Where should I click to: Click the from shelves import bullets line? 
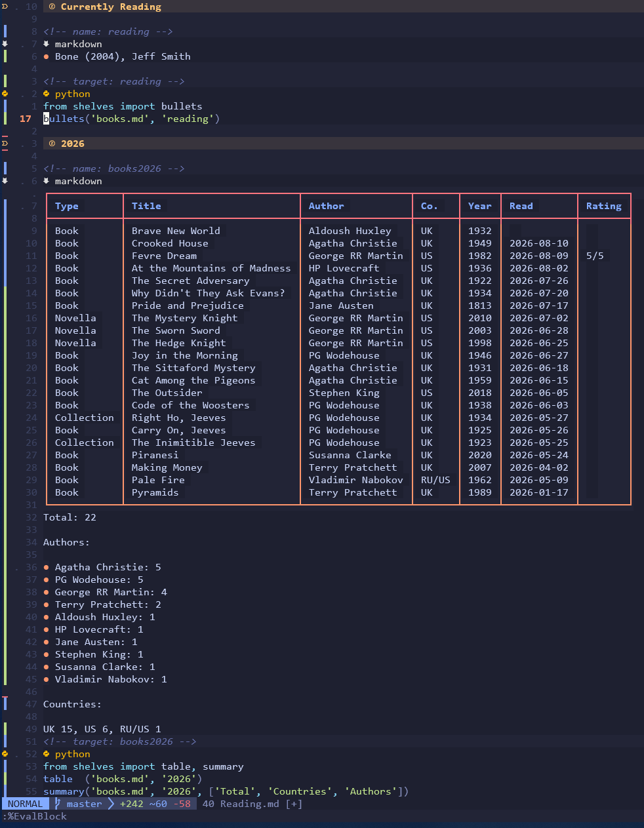click(123, 106)
